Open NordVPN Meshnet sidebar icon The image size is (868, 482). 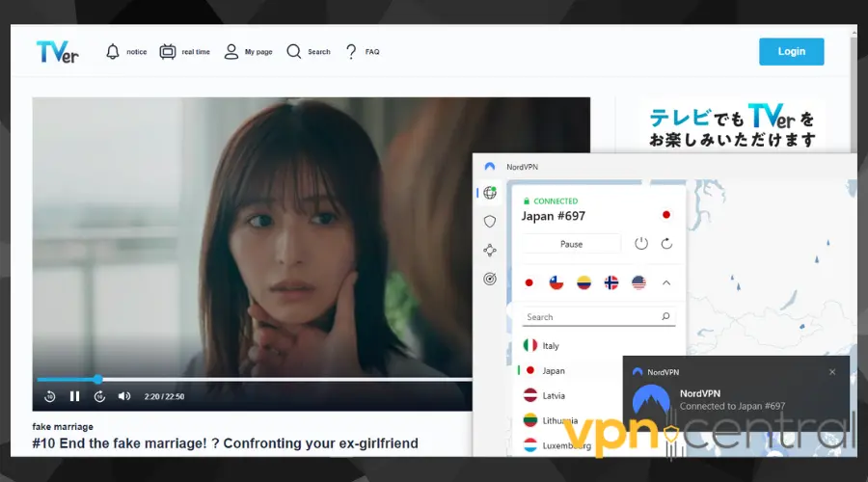click(489, 250)
